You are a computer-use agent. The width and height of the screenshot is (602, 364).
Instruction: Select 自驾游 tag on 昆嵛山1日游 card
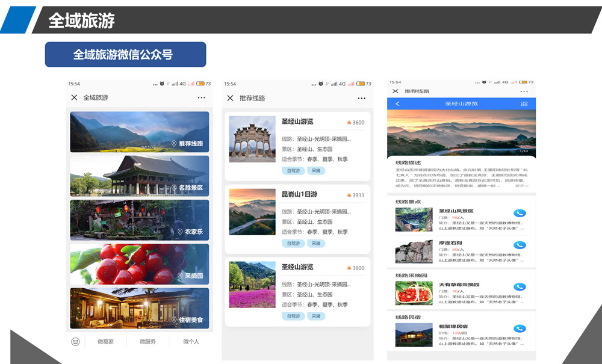point(293,243)
